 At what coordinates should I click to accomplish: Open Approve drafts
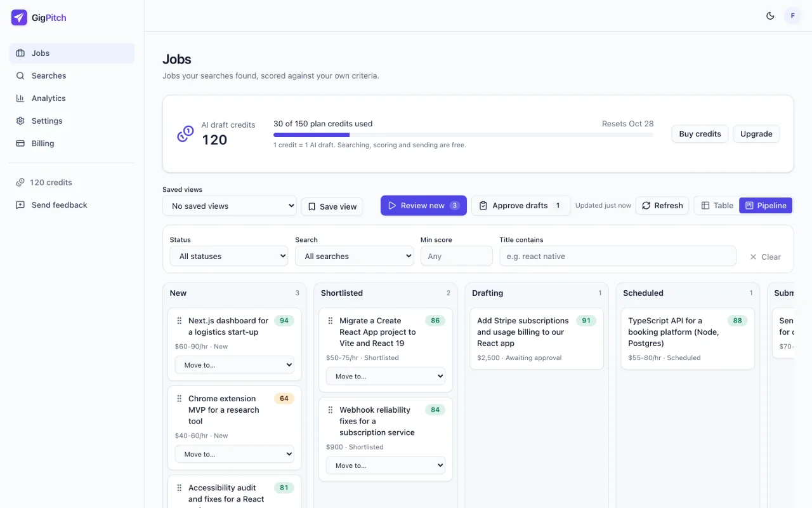pyautogui.click(x=521, y=206)
